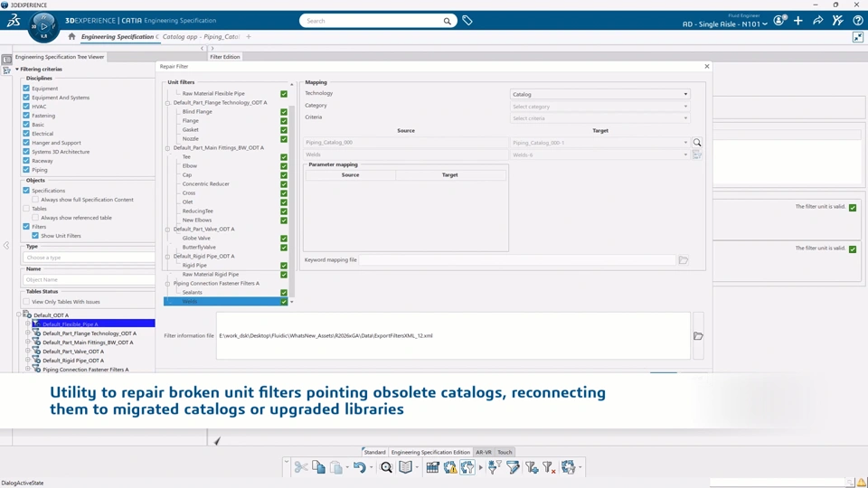Image resolution: width=868 pixels, height=488 pixels.
Task: Click the tag icon beside search
Action: (467, 21)
